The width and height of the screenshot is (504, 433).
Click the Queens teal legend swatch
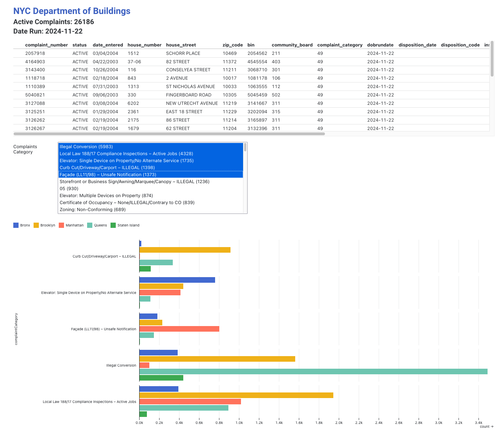90,225
